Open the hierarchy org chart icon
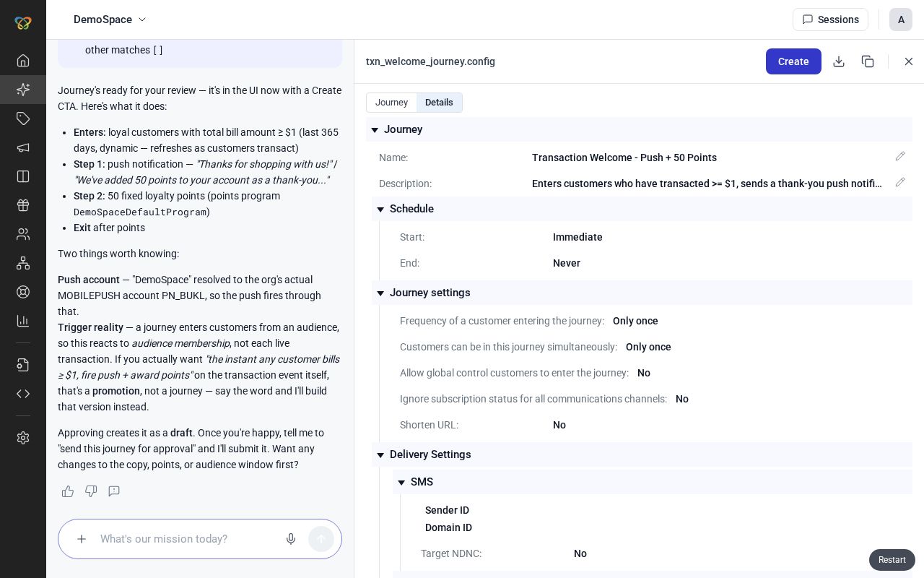 (x=23, y=263)
